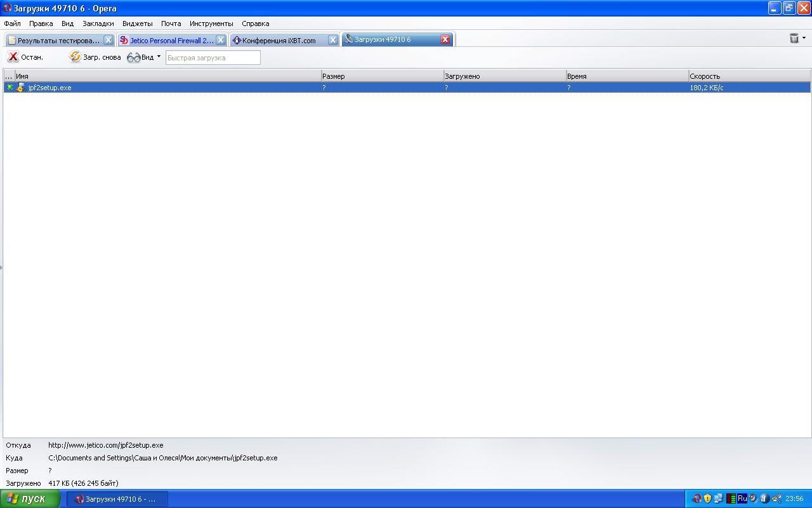Close the Конференция iXBT.com tab
The height and width of the screenshot is (508, 812).
pyautogui.click(x=332, y=40)
